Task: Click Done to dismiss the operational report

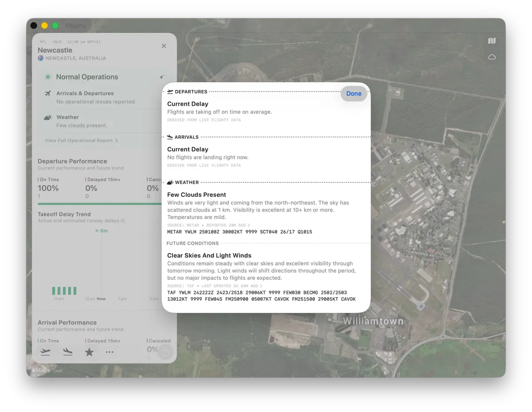Action: click(354, 94)
